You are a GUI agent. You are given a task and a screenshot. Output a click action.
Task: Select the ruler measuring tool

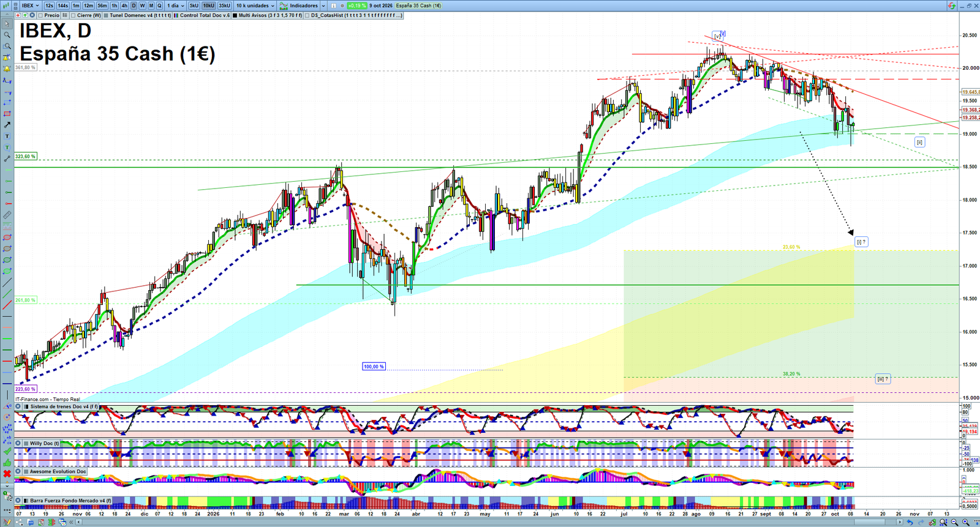tap(7, 215)
